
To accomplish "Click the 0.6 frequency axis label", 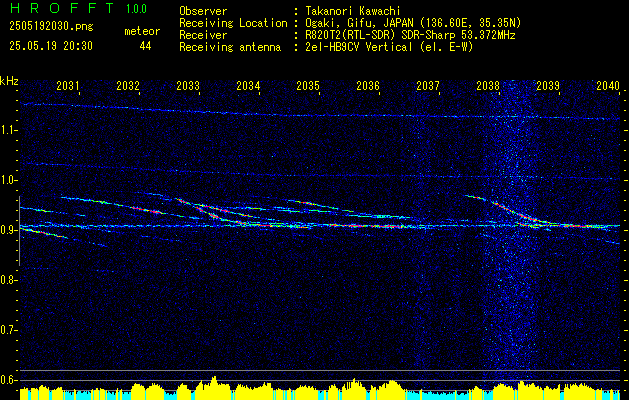I will 8,380.
